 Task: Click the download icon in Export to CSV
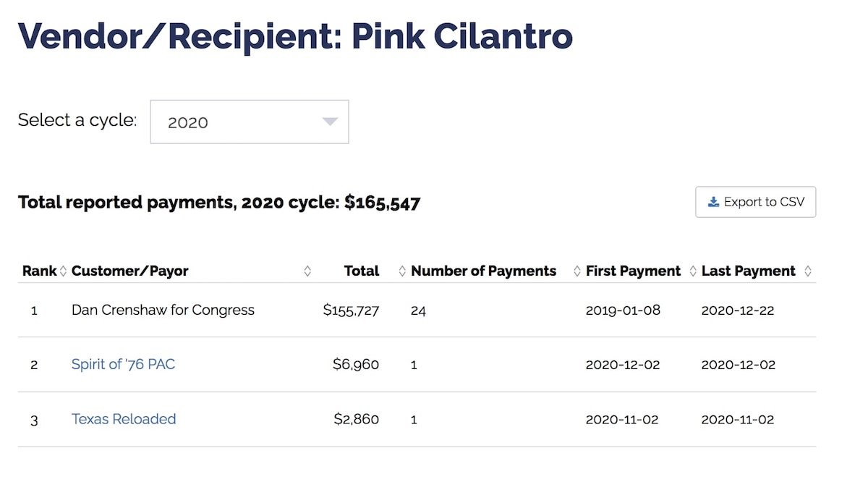coord(713,202)
